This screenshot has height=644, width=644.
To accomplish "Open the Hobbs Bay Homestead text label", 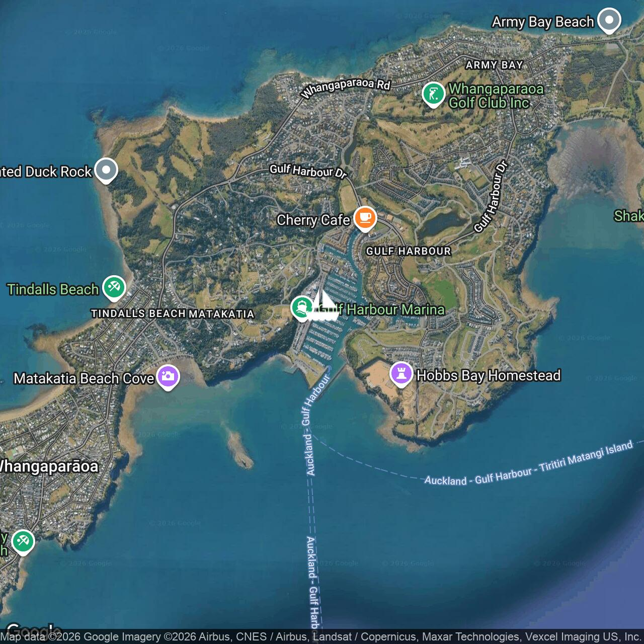I will click(x=488, y=375).
